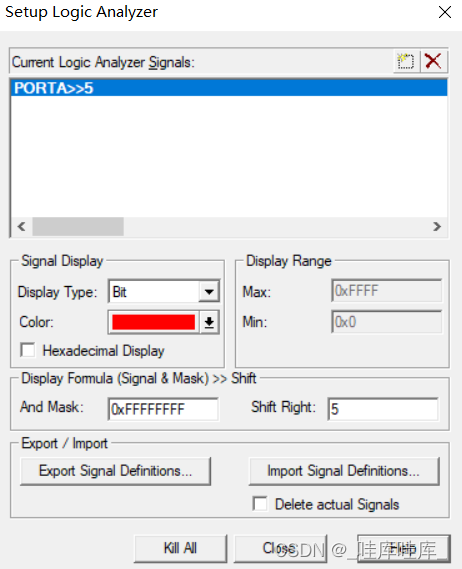Click the Close button
Image resolution: width=462 pixels, height=569 pixels.
pyautogui.click(x=280, y=548)
